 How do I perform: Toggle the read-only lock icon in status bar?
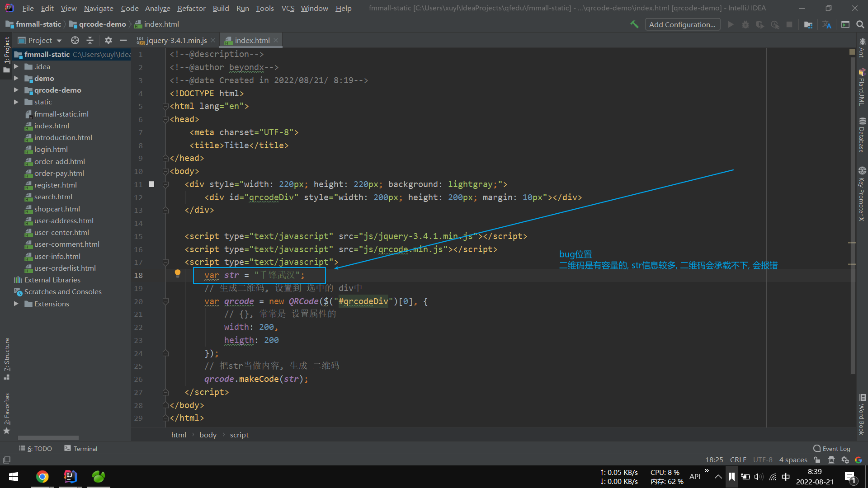(x=817, y=460)
